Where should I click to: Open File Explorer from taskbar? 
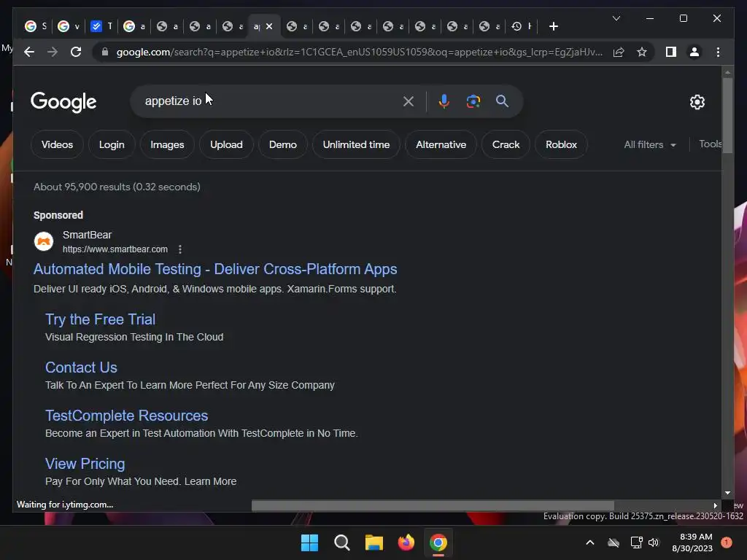(374, 542)
